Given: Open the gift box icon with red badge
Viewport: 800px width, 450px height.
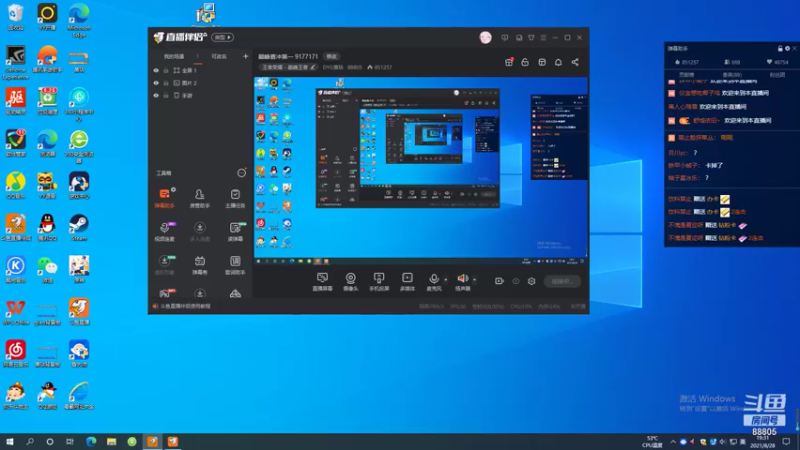Looking at the screenshot, I should [509, 62].
